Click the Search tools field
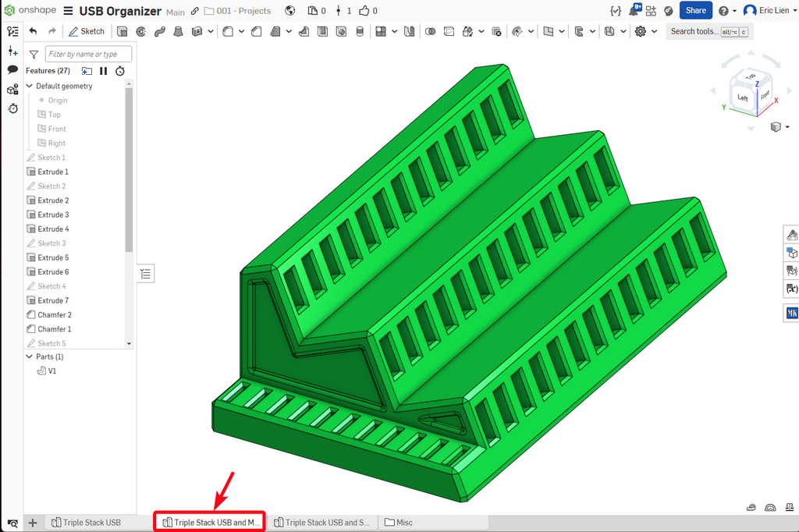The image size is (799, 532). (709, 32)
